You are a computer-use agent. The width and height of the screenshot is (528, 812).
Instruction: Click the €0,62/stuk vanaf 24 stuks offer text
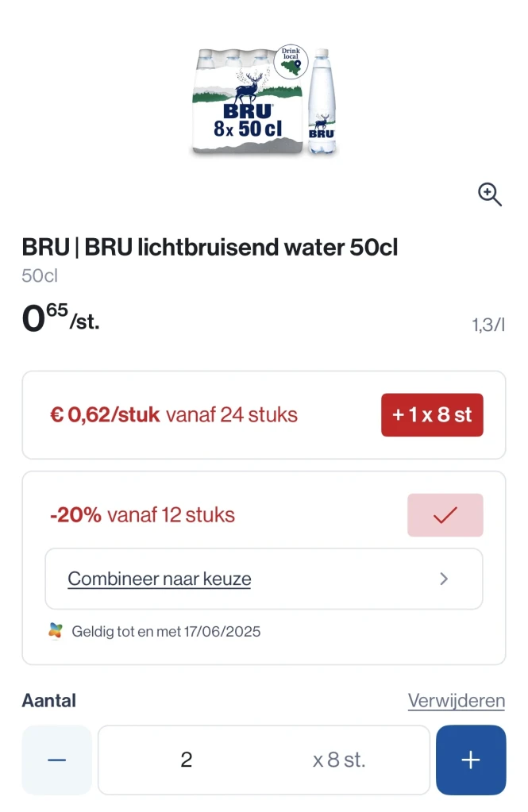click(174, 414)
